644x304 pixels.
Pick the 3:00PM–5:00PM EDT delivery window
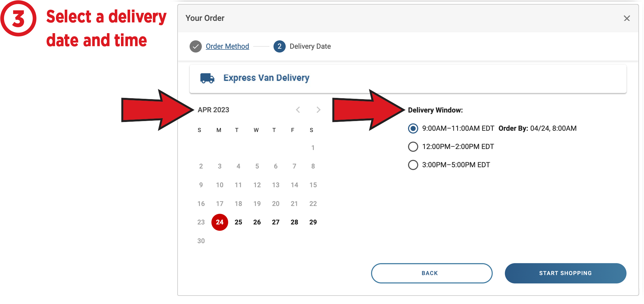tap(413, 165)
